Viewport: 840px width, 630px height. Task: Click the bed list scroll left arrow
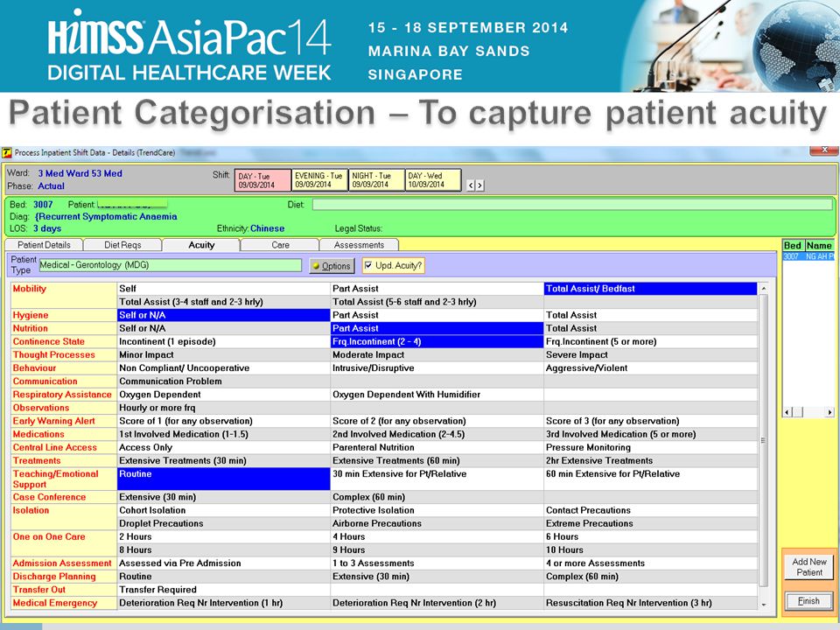pyautogui.click(x=787, y=412)
